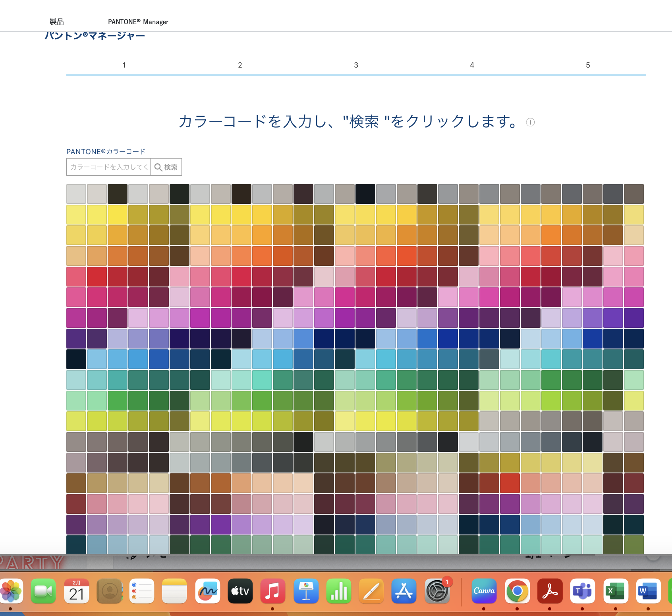
Task: Launch Freeform from the Dock
Action: tap(208, 591)
